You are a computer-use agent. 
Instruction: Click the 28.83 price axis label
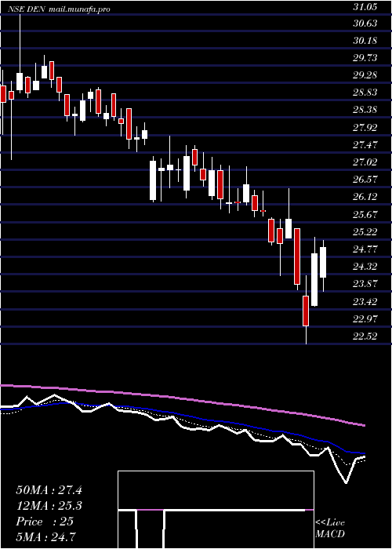[365, 93]
